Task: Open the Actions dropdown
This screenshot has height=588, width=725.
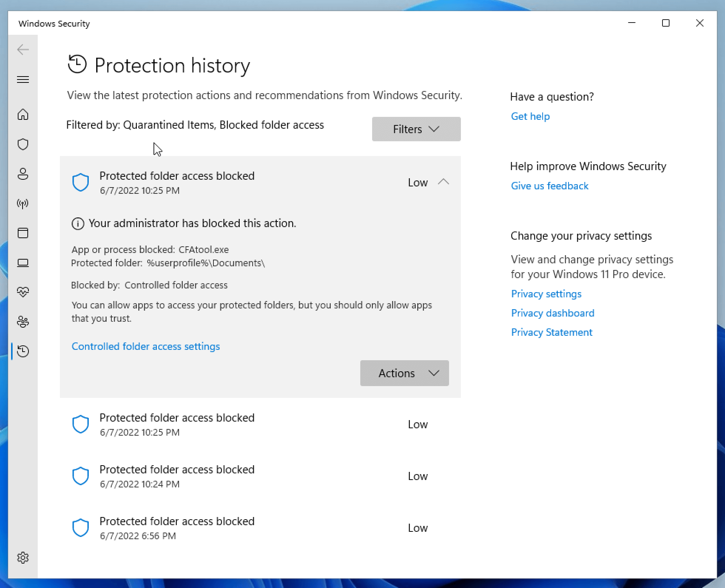Action: [x=404, y=373]
